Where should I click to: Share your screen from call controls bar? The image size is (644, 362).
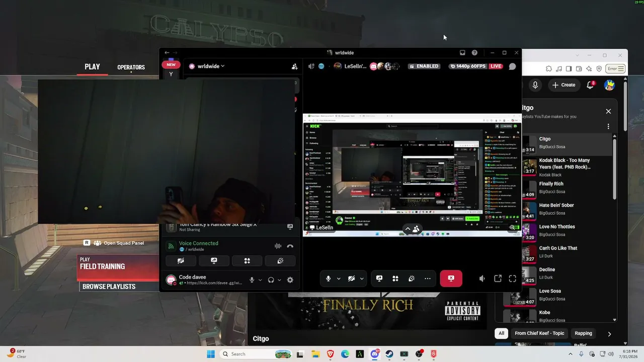tap(379, 279)
